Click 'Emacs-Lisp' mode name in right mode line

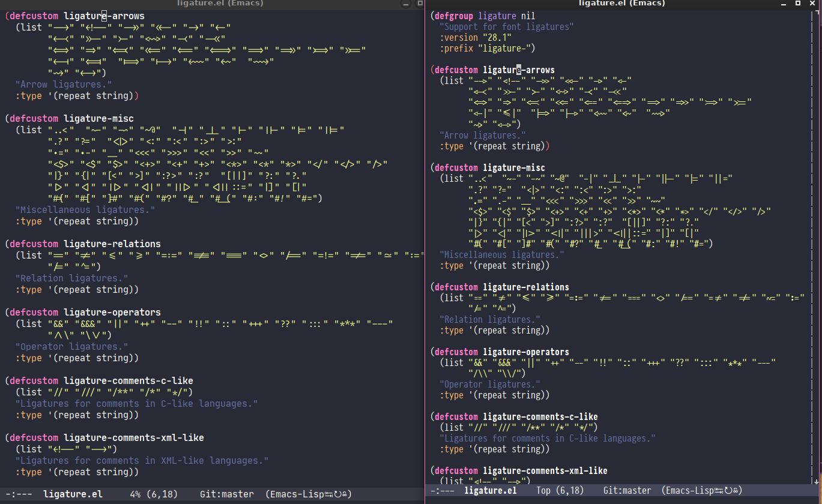(691, 491)
